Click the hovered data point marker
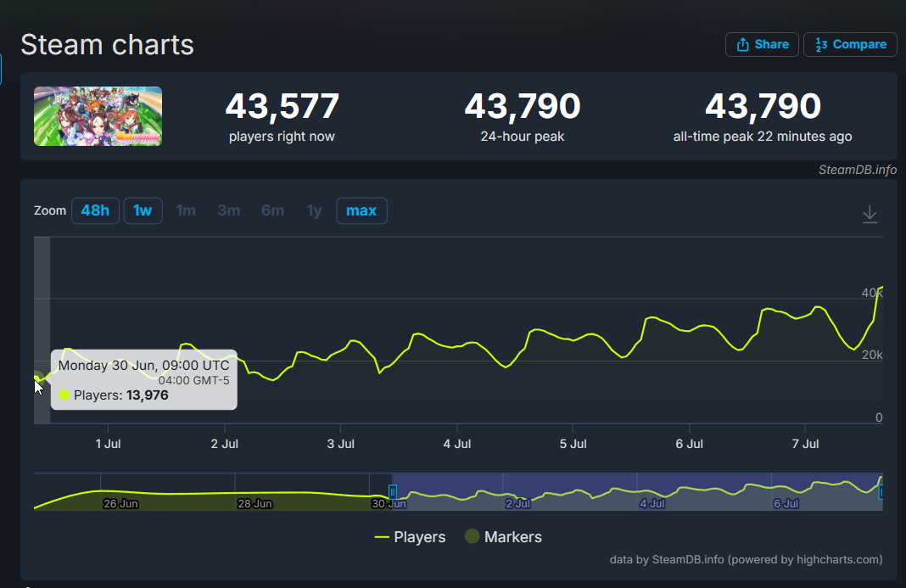Image resolution: width=906 pixels, height=588 pixels. click(x=37, y=378)
